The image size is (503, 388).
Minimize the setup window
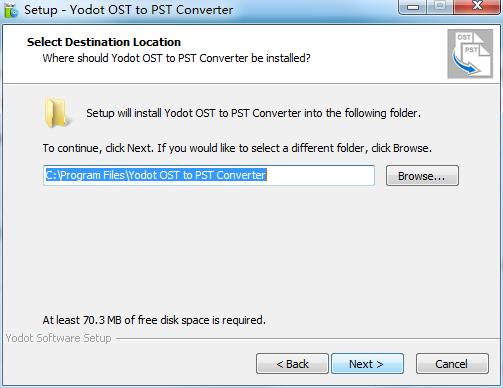click(x=413, y=7)
